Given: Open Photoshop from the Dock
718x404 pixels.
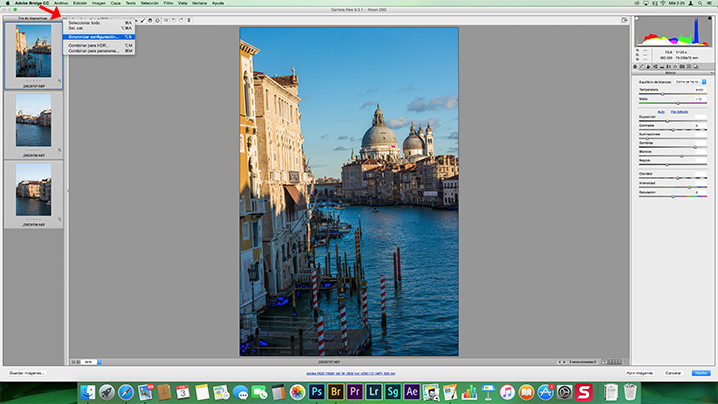Looking at the screenshot, I should (x=316, y=392).
